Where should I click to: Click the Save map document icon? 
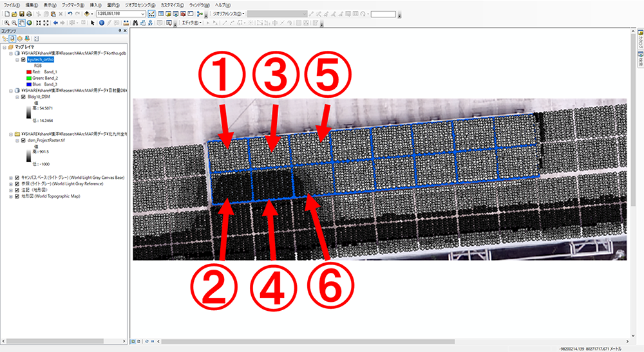tap(21, 14)
